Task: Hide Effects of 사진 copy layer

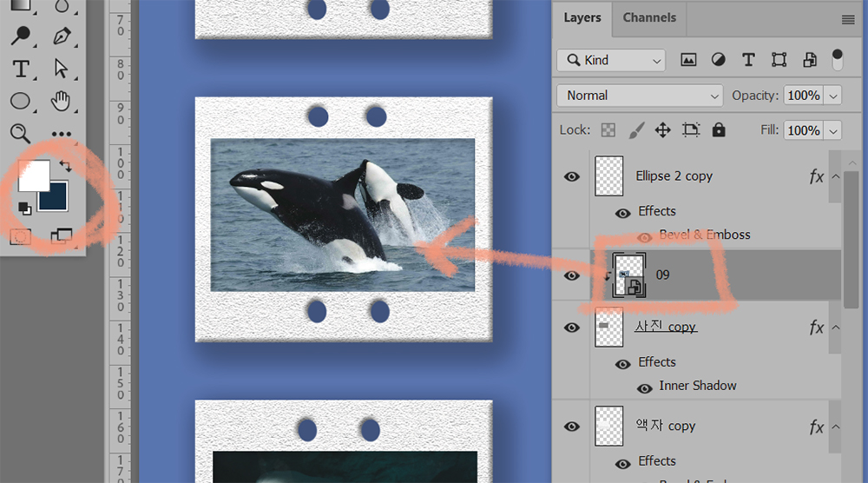Action: pyautogui.click(x=622, y=364)
